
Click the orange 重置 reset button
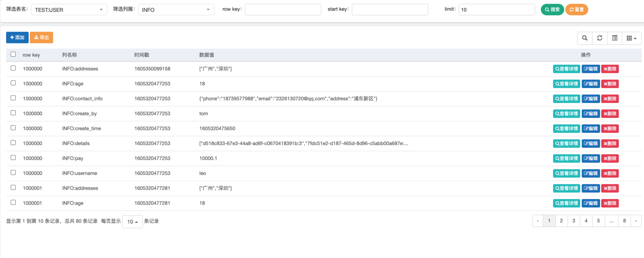coord(577,10)
